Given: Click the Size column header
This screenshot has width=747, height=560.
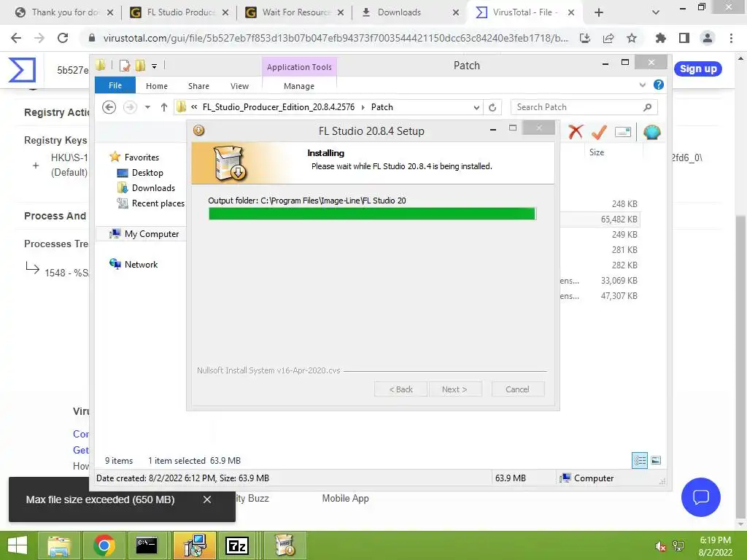Looking at the screenshot, I should pyautogui.click(x=597, y=152).
